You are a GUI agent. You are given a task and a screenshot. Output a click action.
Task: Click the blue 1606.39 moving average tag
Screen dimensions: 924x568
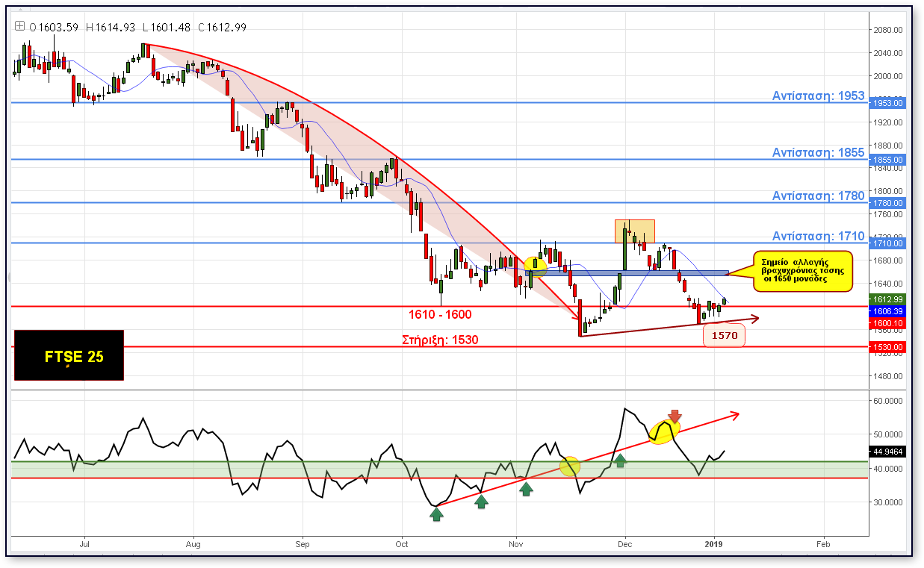click(887, 311)
